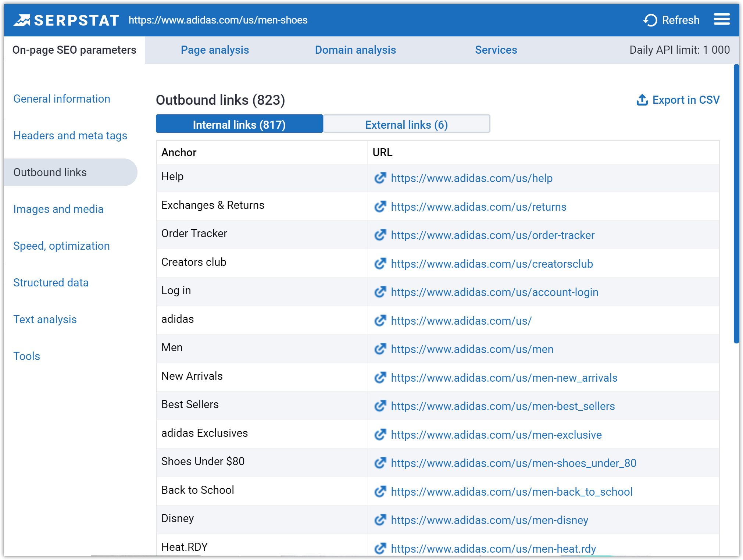
Task: Click the analyzed page URL in header
Action: pos(218,20)
